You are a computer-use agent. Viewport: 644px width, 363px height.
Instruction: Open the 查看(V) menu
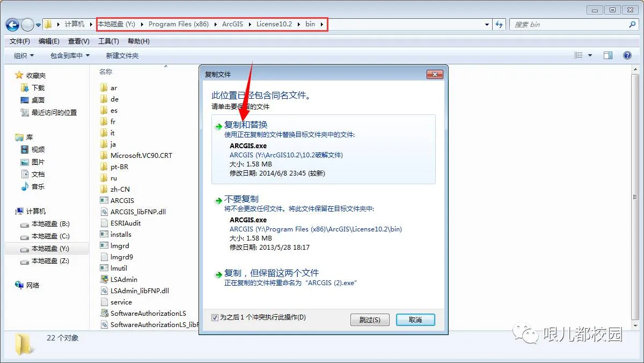coord(79,41)
